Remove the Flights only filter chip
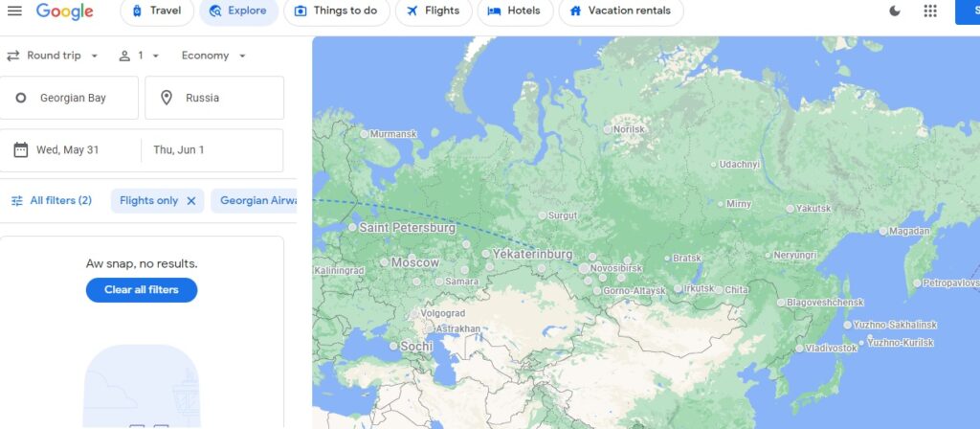The height and width of the screenshot is (429, 980). tap(191, 201)
